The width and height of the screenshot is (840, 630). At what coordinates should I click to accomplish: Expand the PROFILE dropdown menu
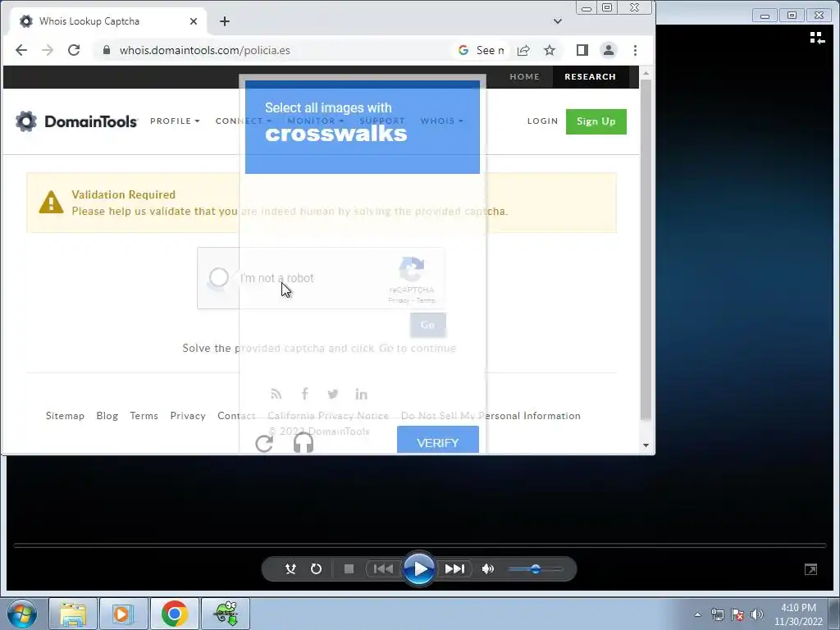[x=175, y=121]
